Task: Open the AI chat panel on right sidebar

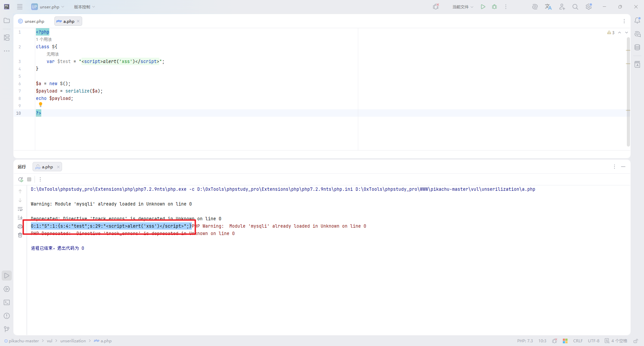Action: (637, 34)
